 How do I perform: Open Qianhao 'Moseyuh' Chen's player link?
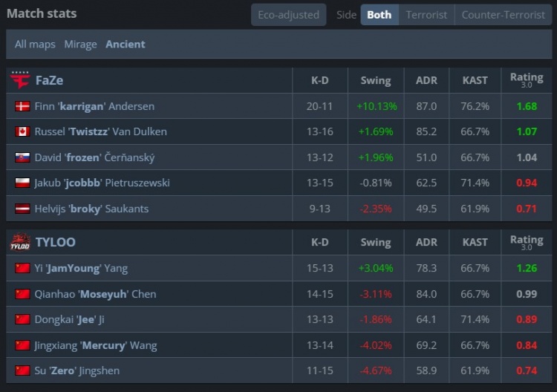(95, 294)
